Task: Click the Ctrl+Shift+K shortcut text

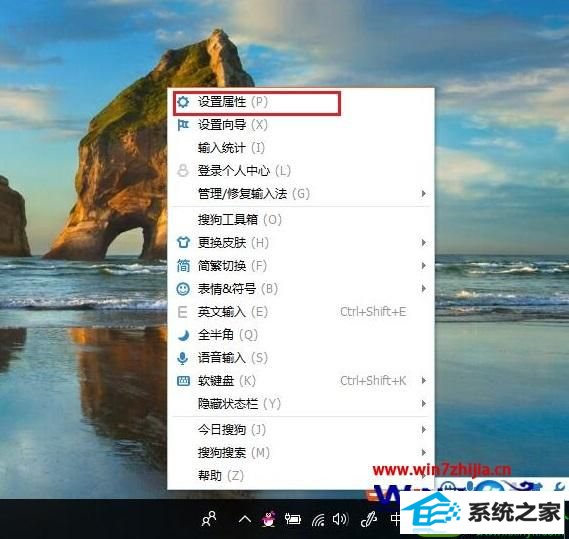Action: click(373, 381)
